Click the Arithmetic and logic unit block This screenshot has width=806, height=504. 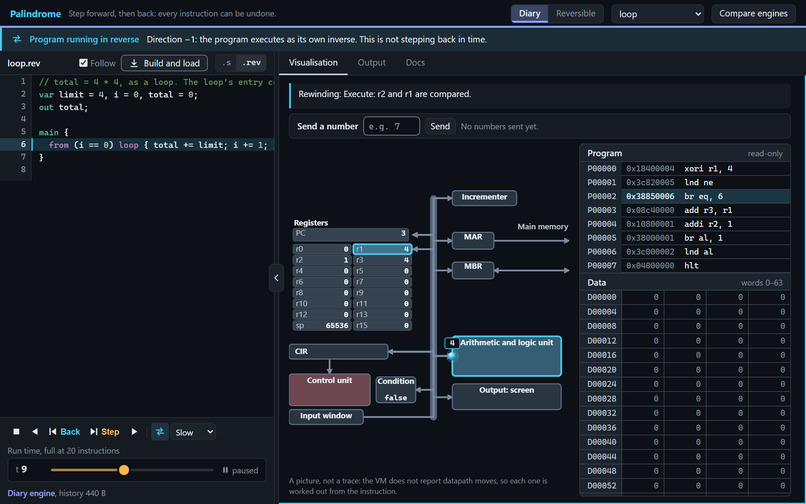tap(506, 356)
